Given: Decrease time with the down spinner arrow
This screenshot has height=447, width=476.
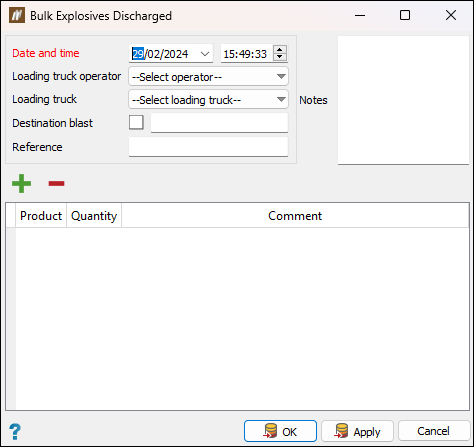Looking at the screenshot, I should (280, 57).
